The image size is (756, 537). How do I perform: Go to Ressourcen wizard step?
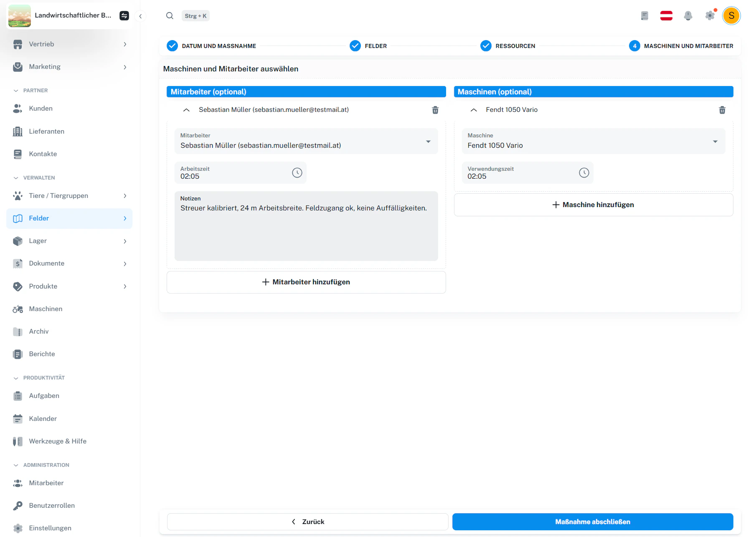click(507, 46)
